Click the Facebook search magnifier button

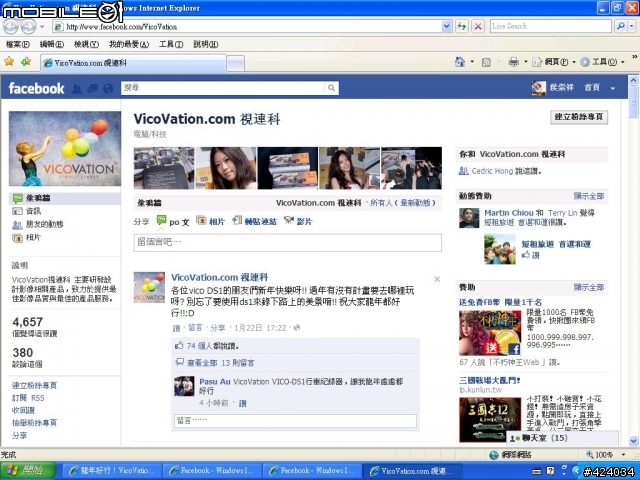pos(331,88)
